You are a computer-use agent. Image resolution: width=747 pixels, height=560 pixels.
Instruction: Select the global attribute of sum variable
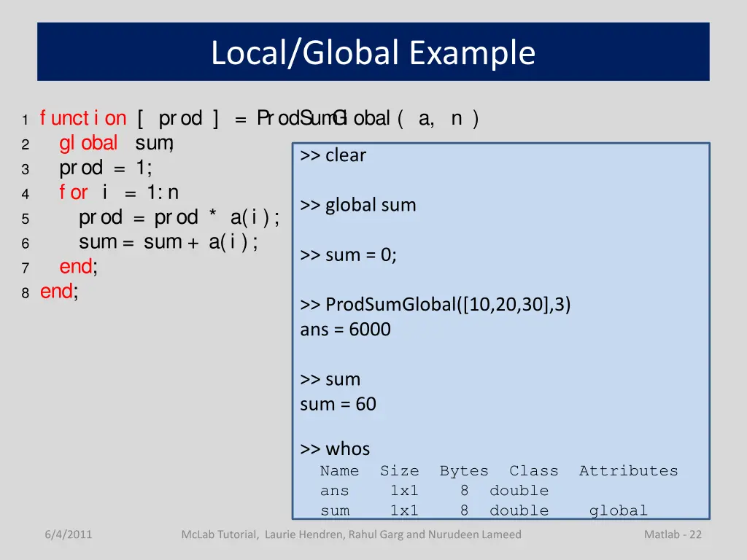[618, 510]
